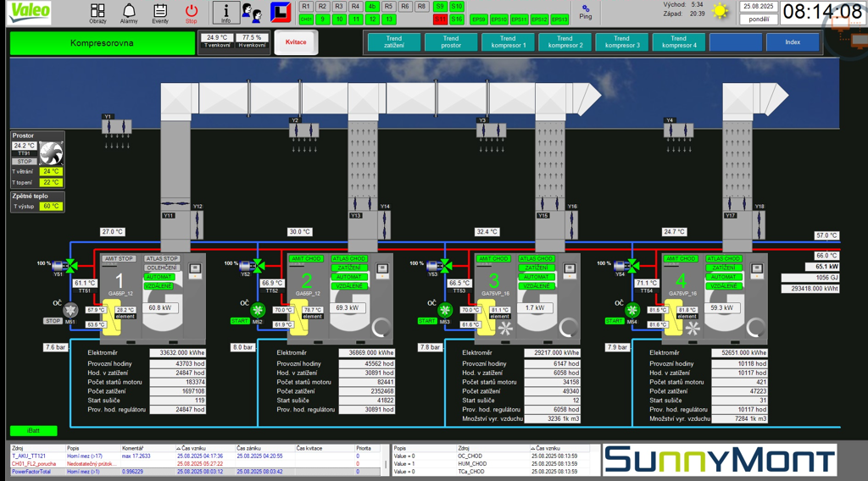Toggle AUTOMAT mode on compressor 1
868x481 pixels.
(160, 277)
